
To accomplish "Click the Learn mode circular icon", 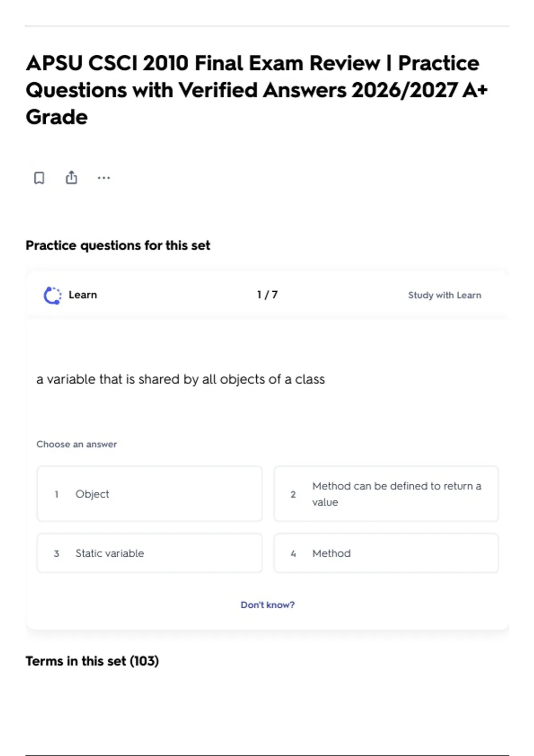I will 53,295.
